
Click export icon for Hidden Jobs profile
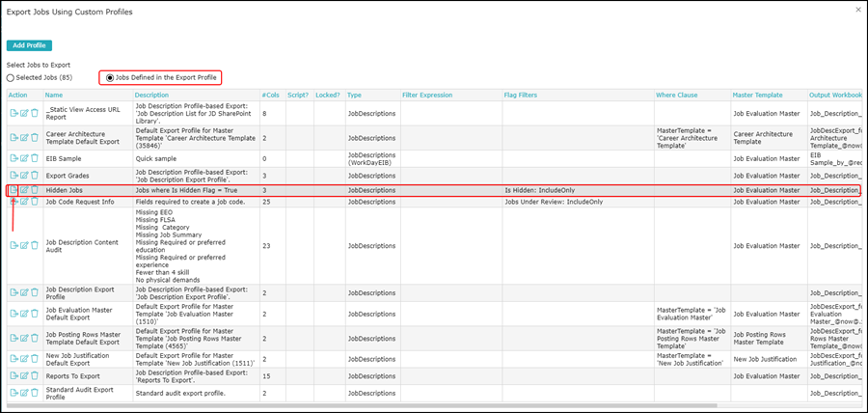(x=14, y=191)
